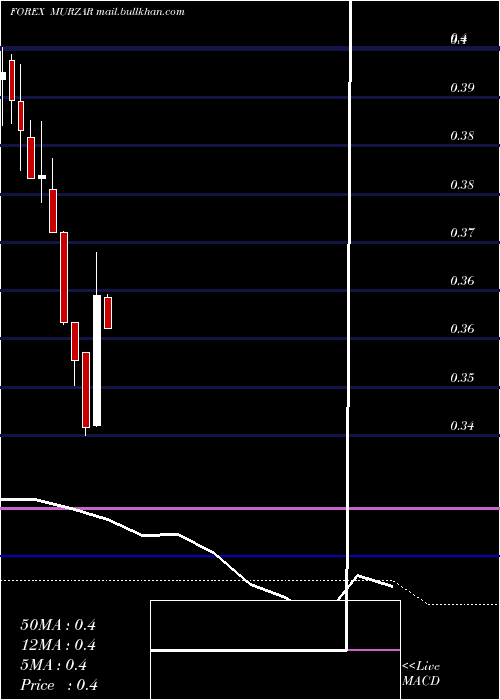Click the mail.bullkhan.com watermark text
The width and height of the screenshot is (500, 700).
click(140, 12)
